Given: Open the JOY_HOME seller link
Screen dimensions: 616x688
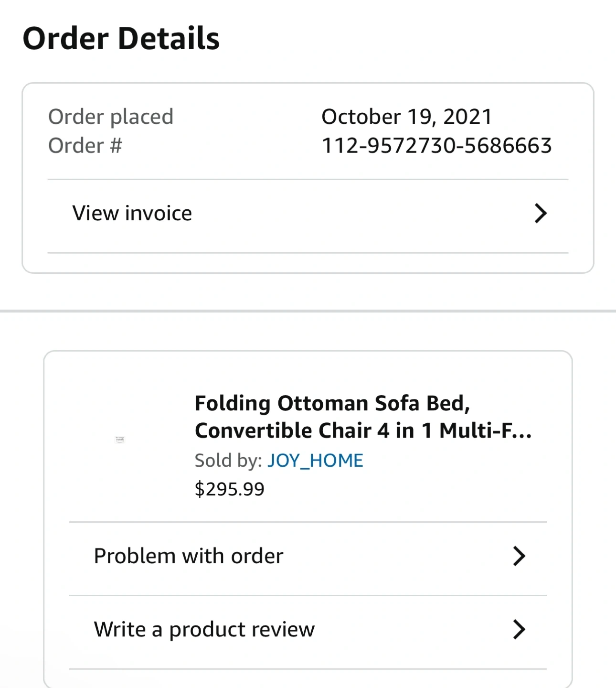Looking at the screenshot, I should (315, 461).
